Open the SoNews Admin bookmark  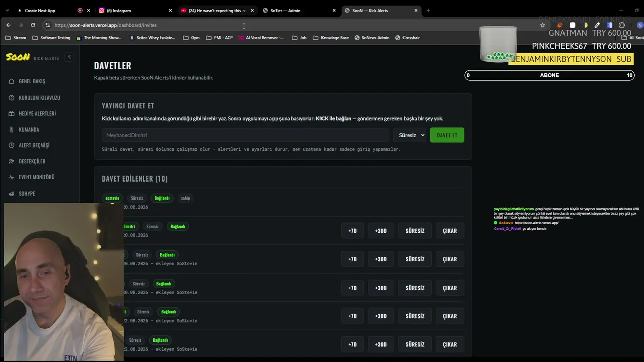(372, 38)
